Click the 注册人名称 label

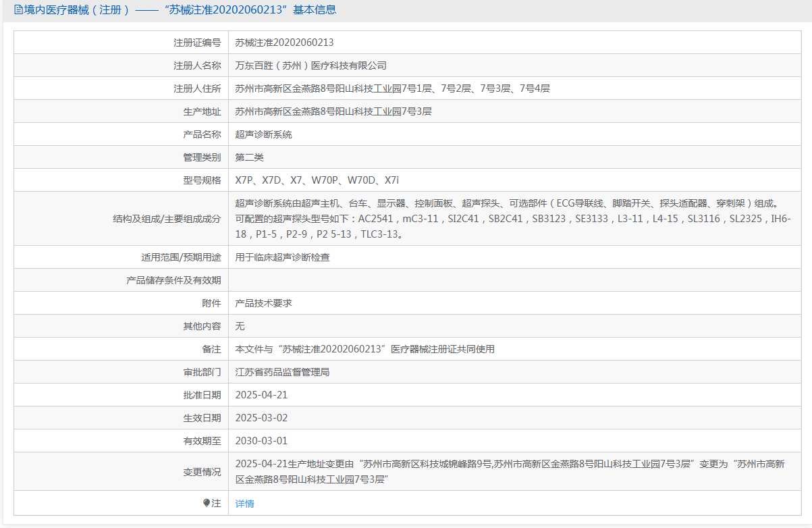click(197, 65)
